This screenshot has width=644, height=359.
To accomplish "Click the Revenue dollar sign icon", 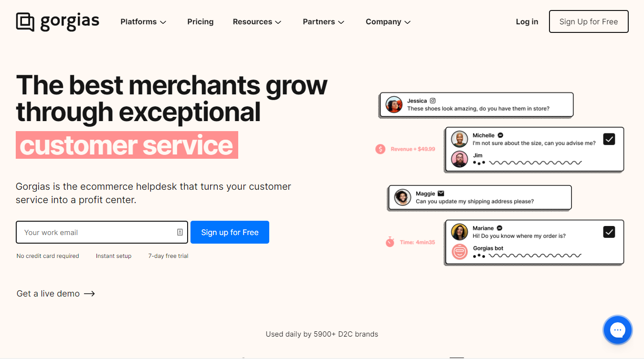I will click(x=380, y=149).
